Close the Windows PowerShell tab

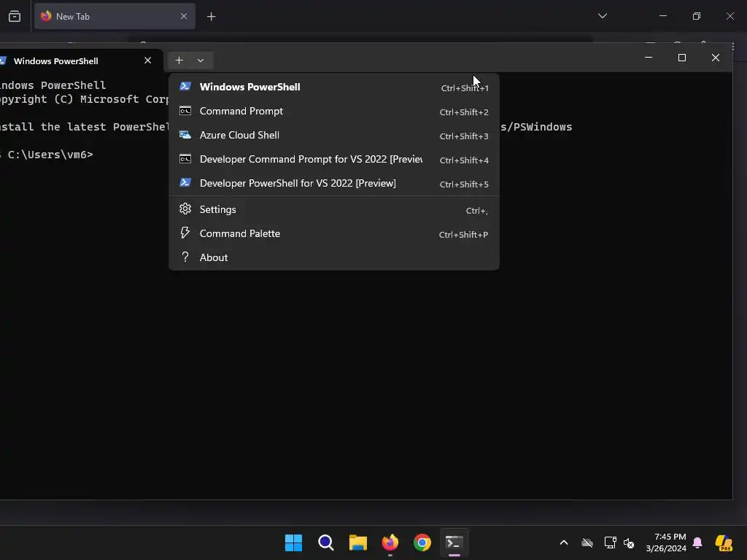point(147,61)
